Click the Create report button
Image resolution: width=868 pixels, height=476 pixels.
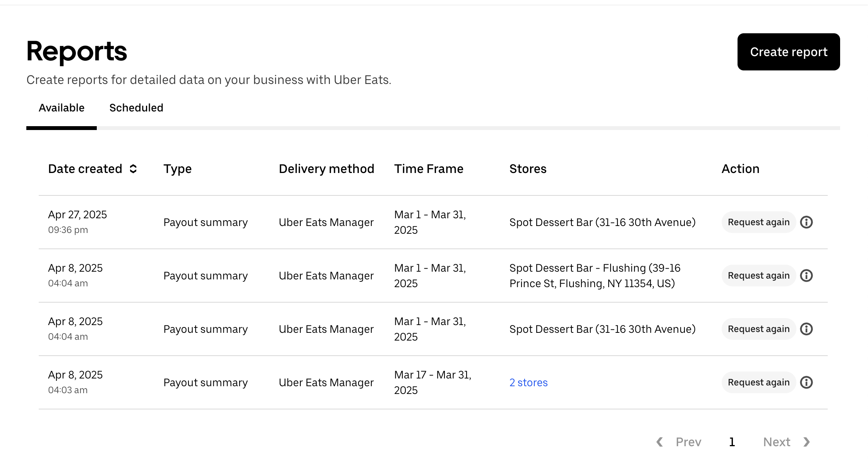[x=788, y=52]
